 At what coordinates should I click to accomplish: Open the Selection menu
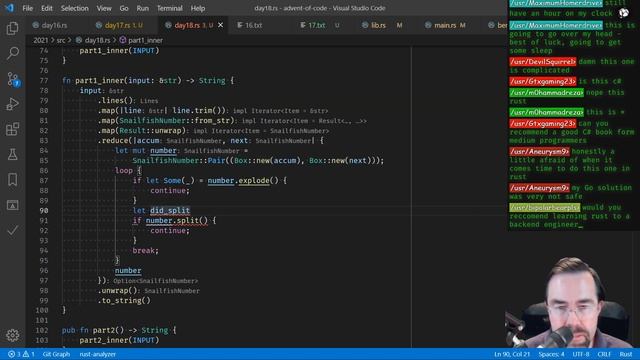point(74,8)
